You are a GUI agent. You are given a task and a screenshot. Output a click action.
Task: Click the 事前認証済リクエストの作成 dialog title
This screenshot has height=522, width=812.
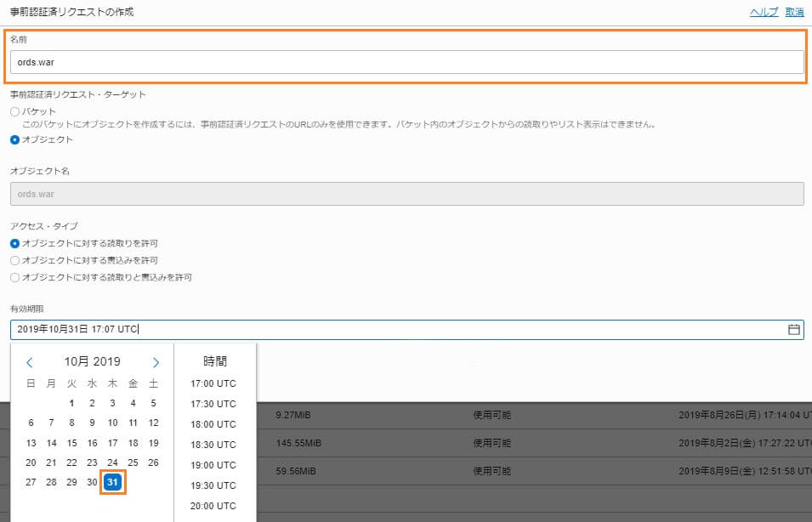pyautogui.click(x=72, y=12)
